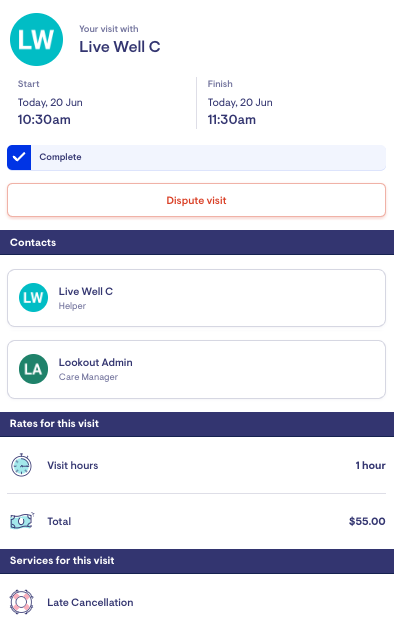Click the 1 hour visit duration value
This screenshot has width=394, height=635.
point(370,465)
